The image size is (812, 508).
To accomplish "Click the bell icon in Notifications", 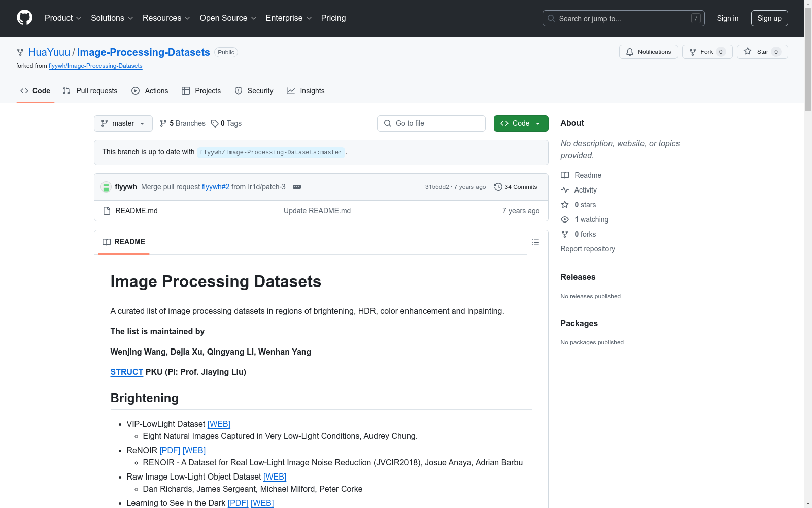I will [630, 52].
